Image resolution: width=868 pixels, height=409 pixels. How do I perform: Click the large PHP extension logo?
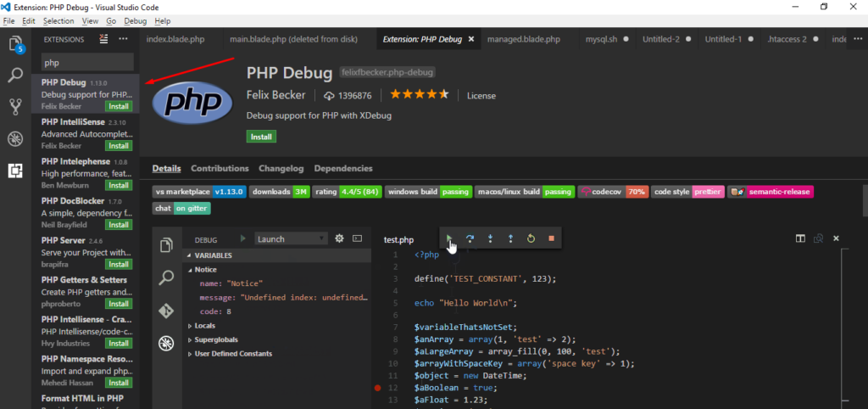[192, 102]
